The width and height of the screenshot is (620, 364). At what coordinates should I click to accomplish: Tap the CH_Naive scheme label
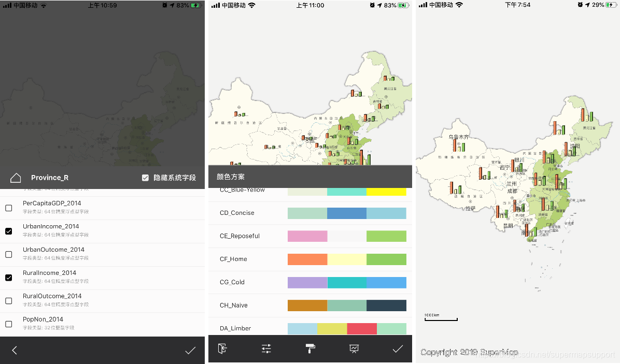234,305
